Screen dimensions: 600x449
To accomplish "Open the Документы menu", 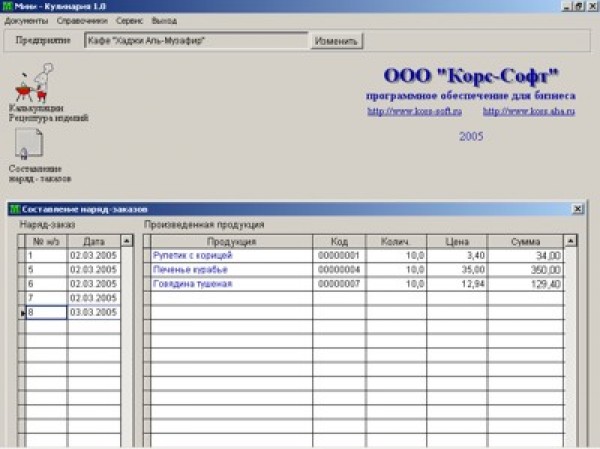I will (x=26, y=21).
